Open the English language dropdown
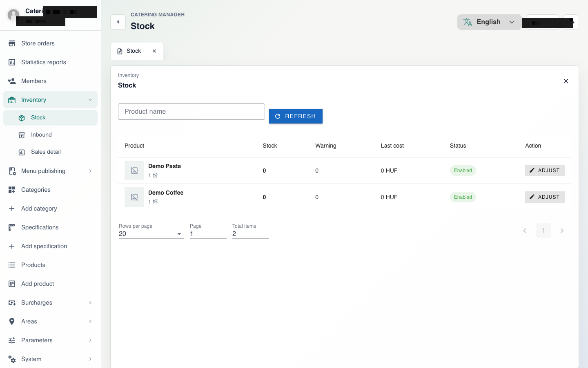The height and width of the screenshot is (368, 588). click(489, 22)
